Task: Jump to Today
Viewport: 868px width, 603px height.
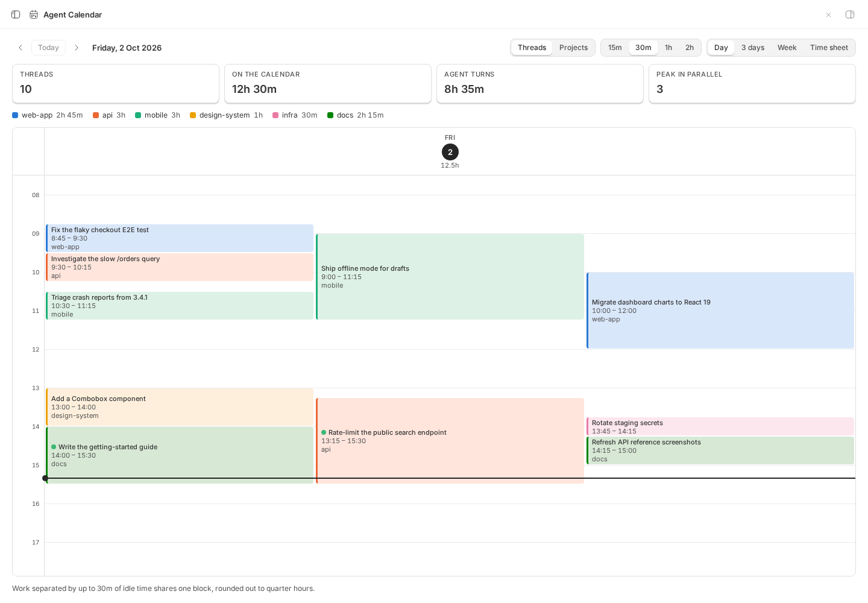Action: 48,48
